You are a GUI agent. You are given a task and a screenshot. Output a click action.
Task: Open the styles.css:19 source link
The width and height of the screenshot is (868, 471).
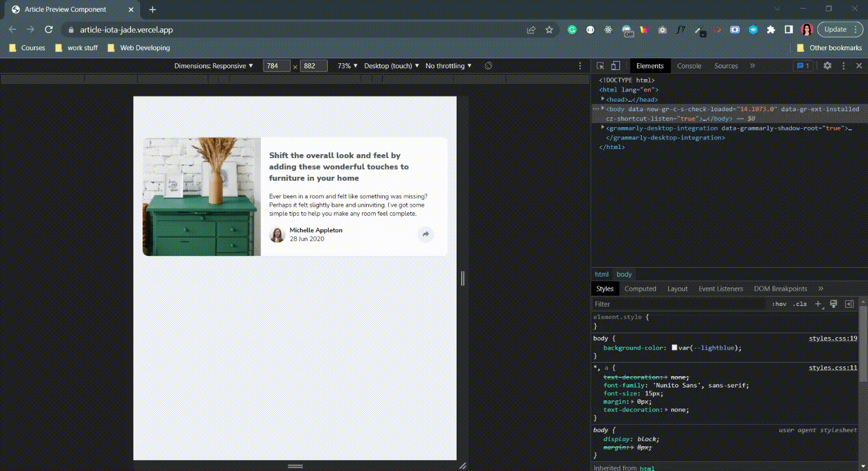[833, 338]
